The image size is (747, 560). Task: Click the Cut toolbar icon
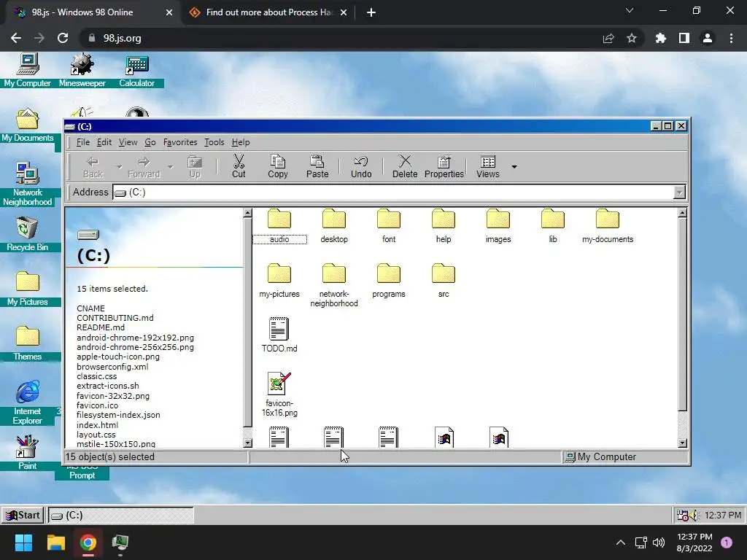239,166
